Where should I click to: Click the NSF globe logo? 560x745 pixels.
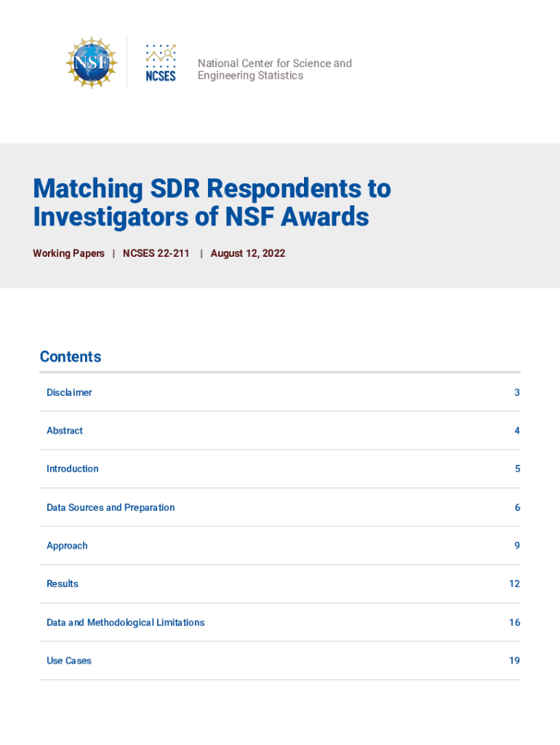pyautogui.click(x=92, y=63)
